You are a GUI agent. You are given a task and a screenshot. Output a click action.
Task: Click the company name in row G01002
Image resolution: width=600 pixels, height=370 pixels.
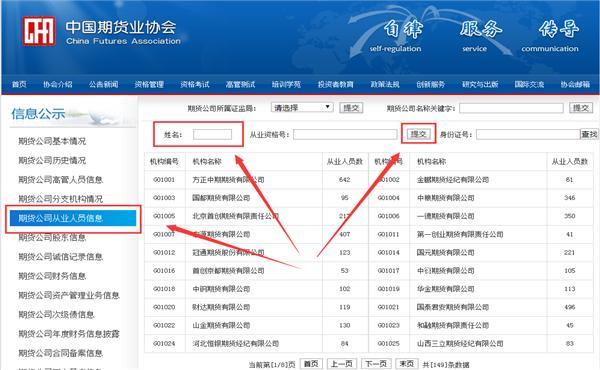(453, 179)
